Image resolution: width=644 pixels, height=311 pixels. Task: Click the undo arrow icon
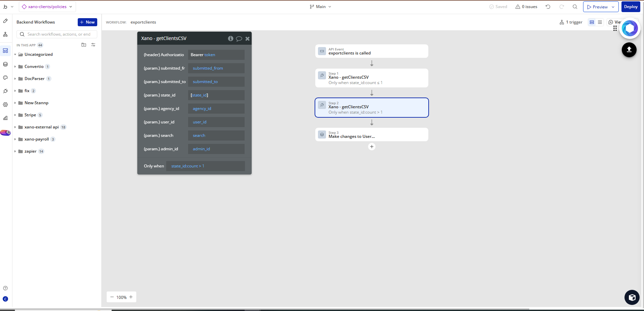pyautogui.click(x=548, y=7)
